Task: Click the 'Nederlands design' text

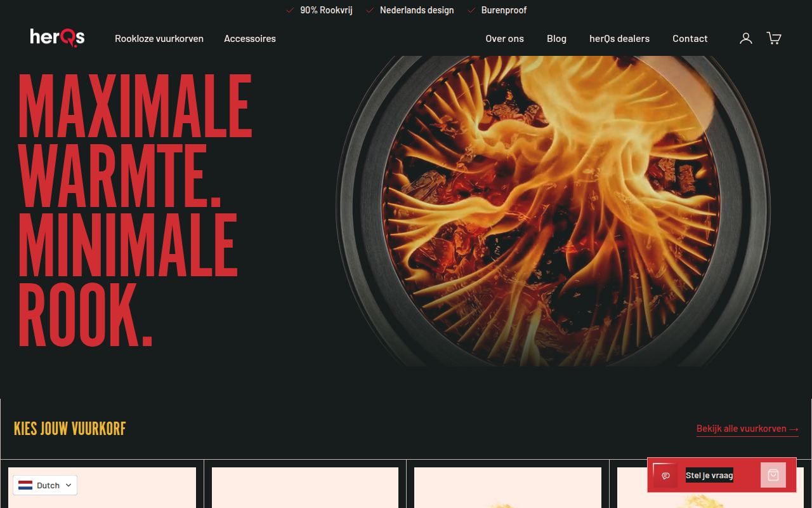Action: [417, 10]
